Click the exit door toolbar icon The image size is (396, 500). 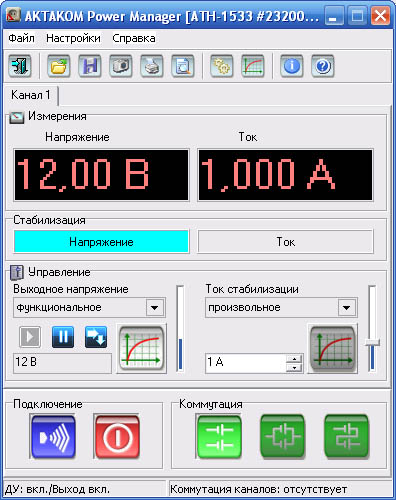coord(20,66)
